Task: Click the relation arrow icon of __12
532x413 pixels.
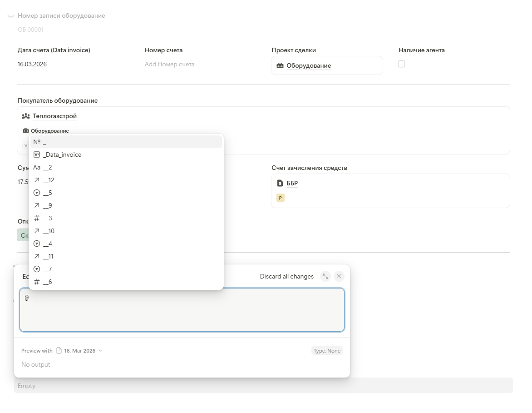Action: click(37, 180)
